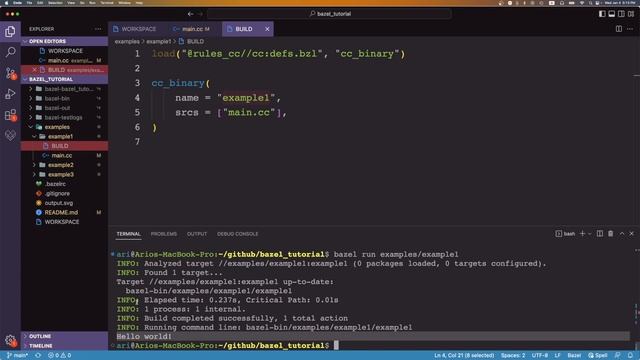This screenshot has height=360, width=640.
Task: Select the bash terminal profile
Action: click(x=565, y=233)
